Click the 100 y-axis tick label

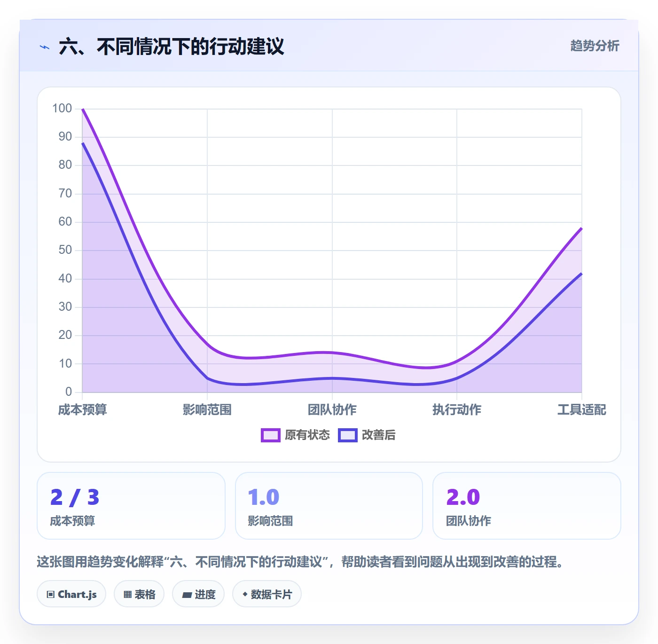[x=62, y=109]
